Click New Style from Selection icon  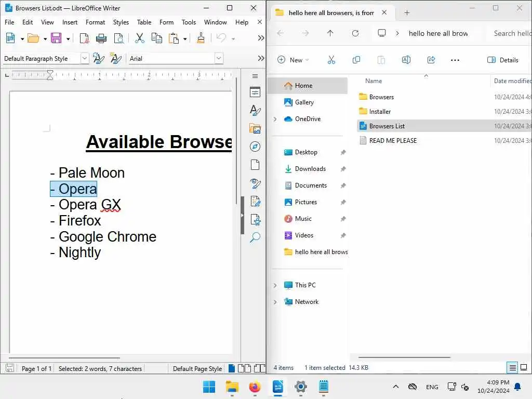(116, 58)
